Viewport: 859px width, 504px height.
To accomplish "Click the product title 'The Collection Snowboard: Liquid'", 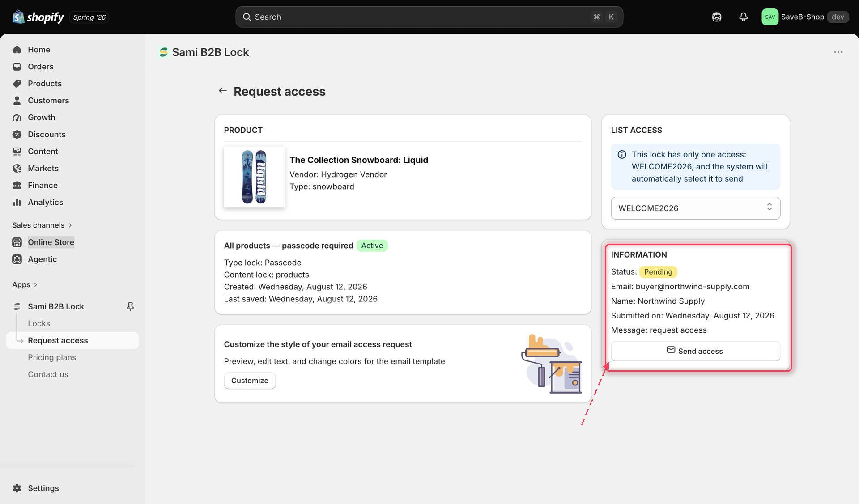I will coord(359,160).
